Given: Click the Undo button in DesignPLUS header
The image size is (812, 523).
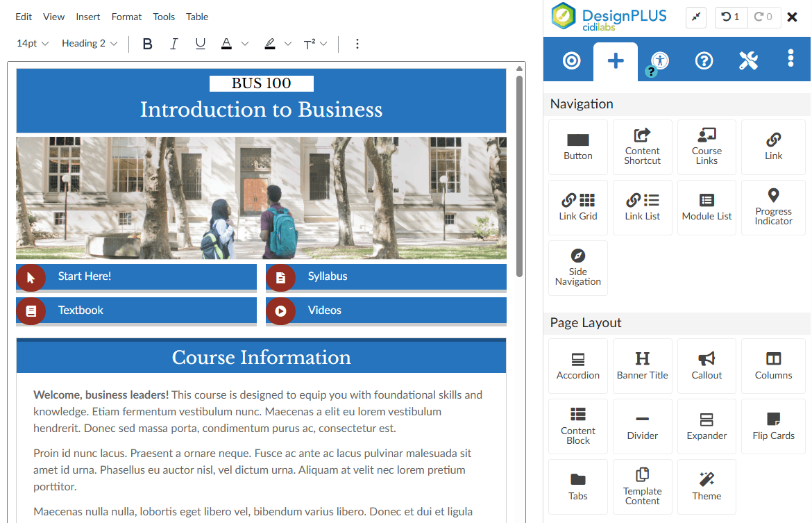Looking at the screenshot, I should [x=731, y=17].
